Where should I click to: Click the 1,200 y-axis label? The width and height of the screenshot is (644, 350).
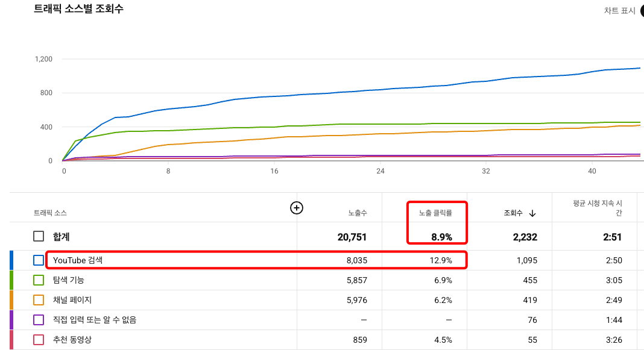[43, 59]
